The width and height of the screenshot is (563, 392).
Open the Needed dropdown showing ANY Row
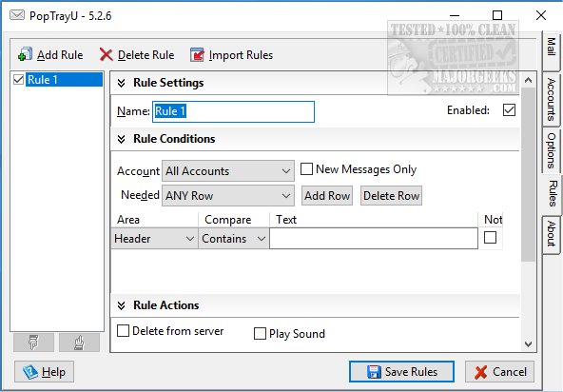(x=228, y=195)
